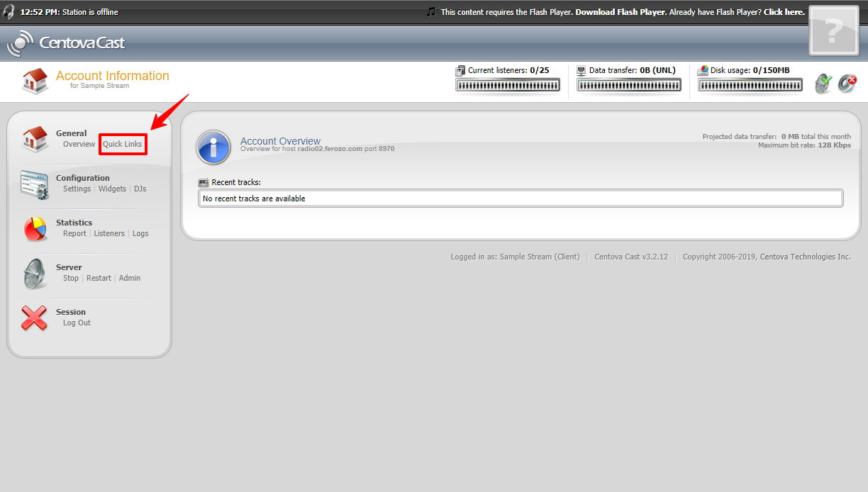Click the Configuration settings panel icon

coord(34,184)
